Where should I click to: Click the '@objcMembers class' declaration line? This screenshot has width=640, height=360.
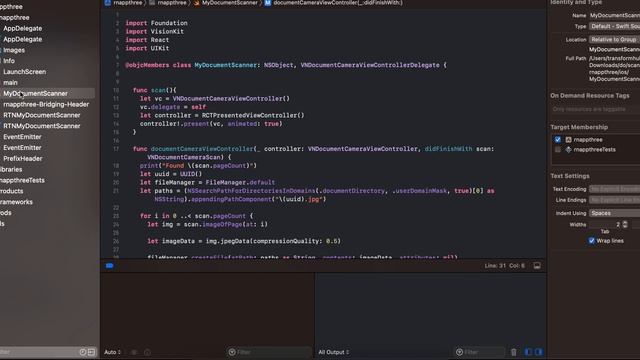286,65
